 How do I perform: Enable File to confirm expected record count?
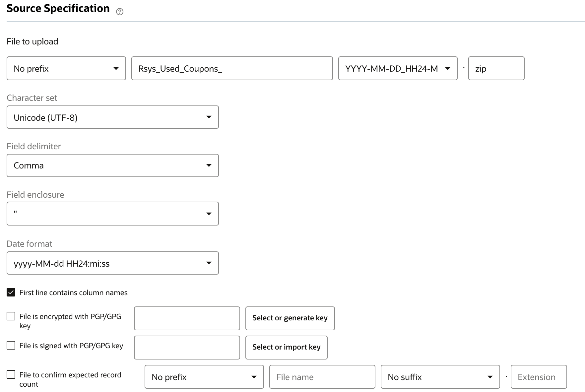[x=11, y=374]
